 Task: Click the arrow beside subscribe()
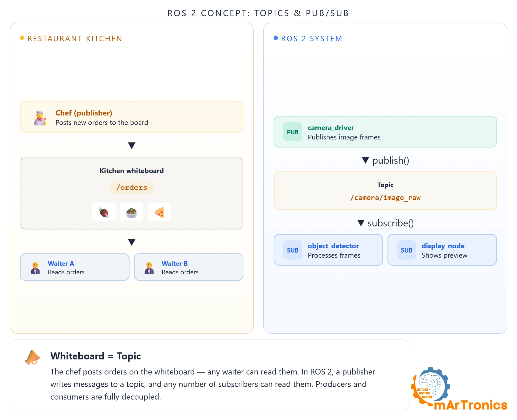(361, 223)
